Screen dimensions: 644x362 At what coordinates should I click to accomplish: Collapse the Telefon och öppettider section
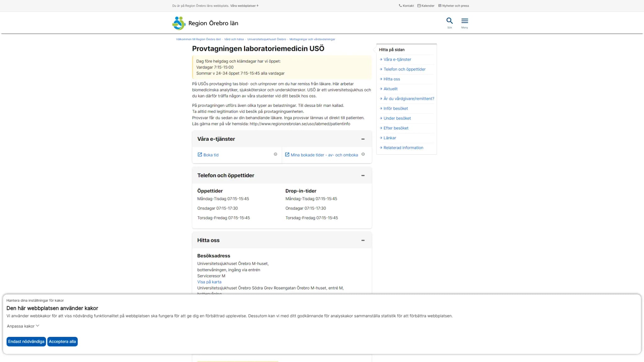pos(363,175)
